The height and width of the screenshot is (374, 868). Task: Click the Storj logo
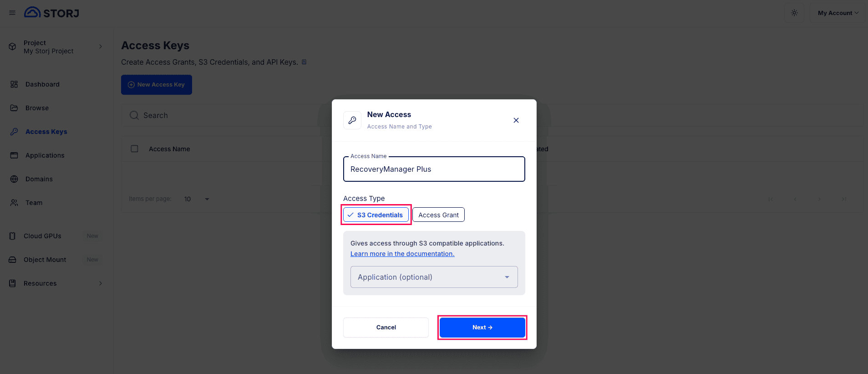(51, 12)
